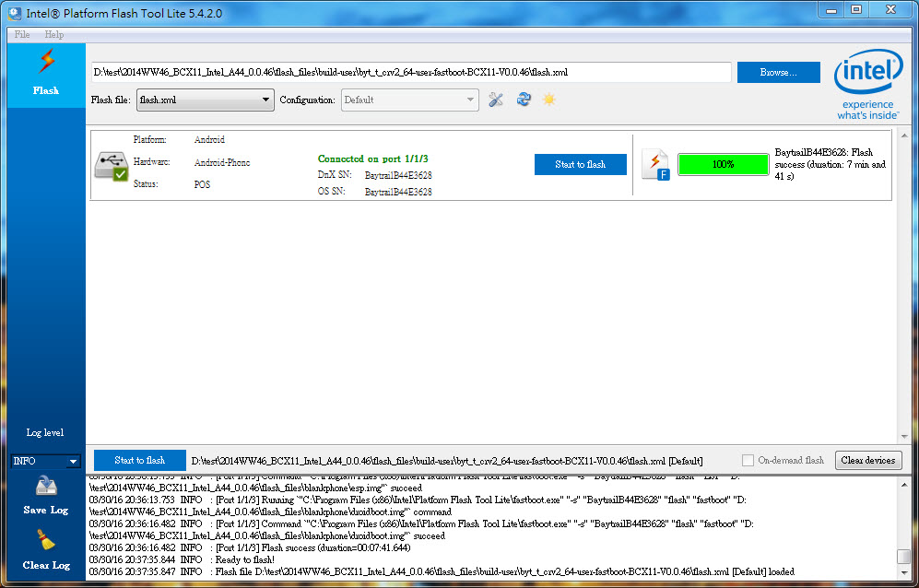
Task: Enable the On-demand flash checkbox
Action: (748, 460)
